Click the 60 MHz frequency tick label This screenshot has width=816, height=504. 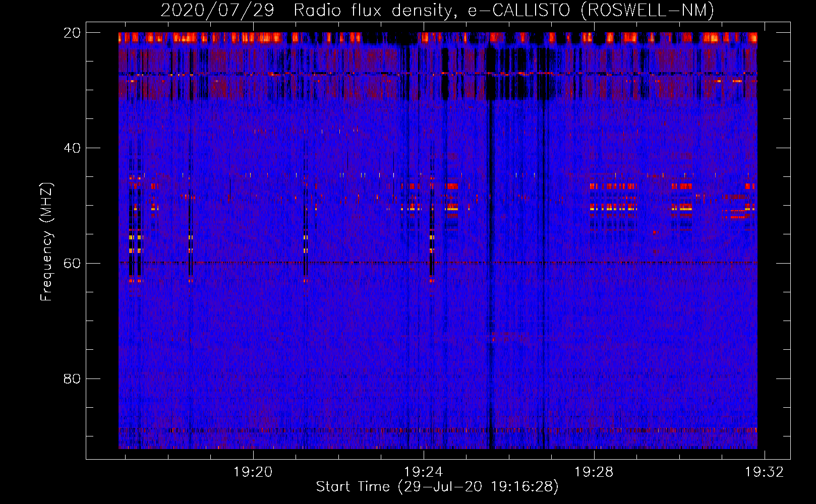pos(72,264)
